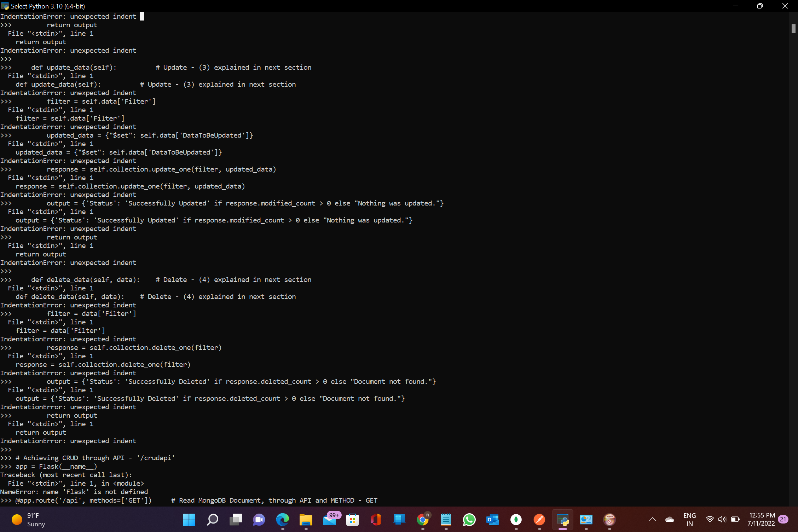Open the volume speaker control
Screen dimensions: 798x532
[722, 519]
